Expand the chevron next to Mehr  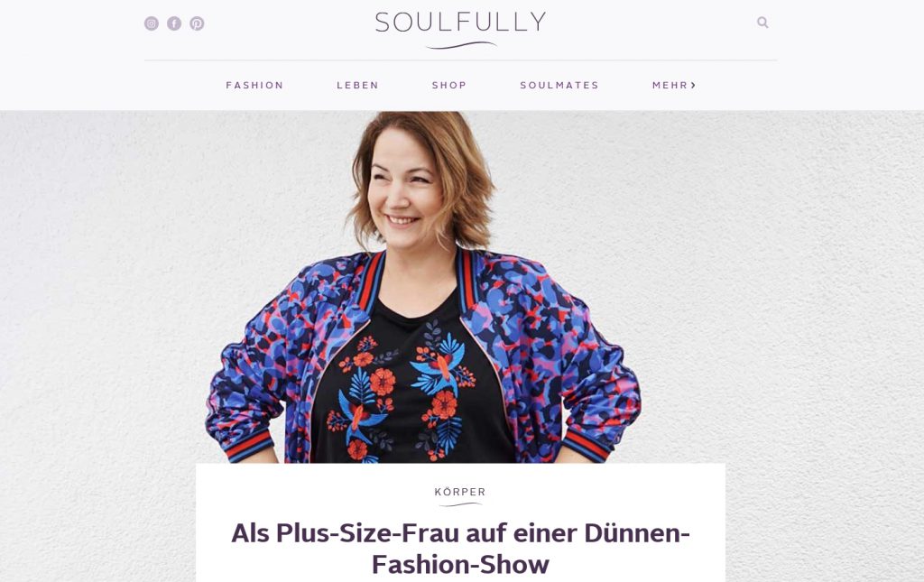tap(694, 86)
